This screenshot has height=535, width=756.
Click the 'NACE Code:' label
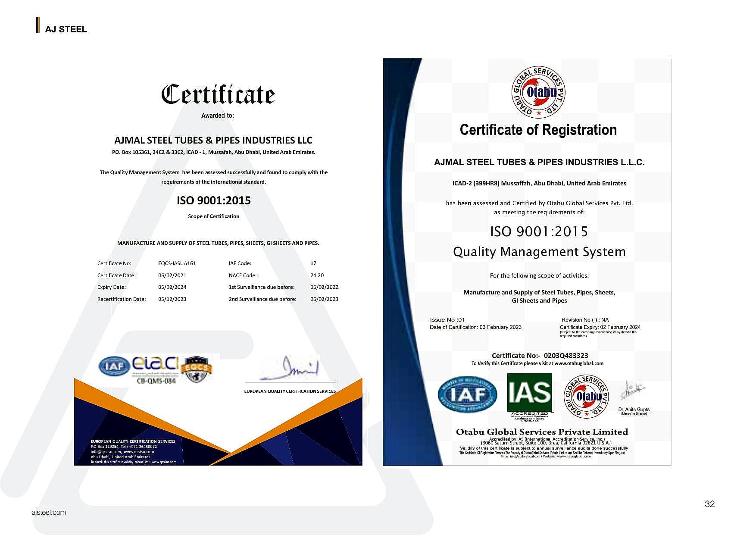[x=243, y=275]
